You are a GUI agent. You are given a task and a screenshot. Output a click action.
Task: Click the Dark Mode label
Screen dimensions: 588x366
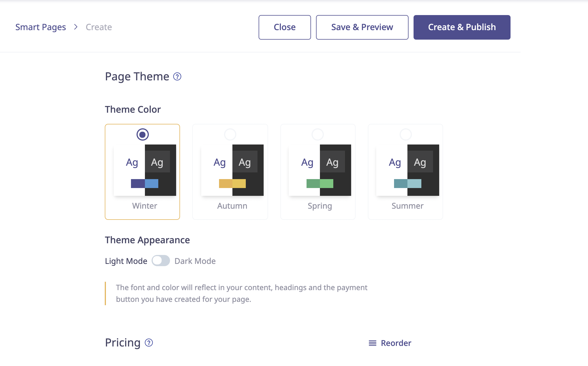(195, 261)
